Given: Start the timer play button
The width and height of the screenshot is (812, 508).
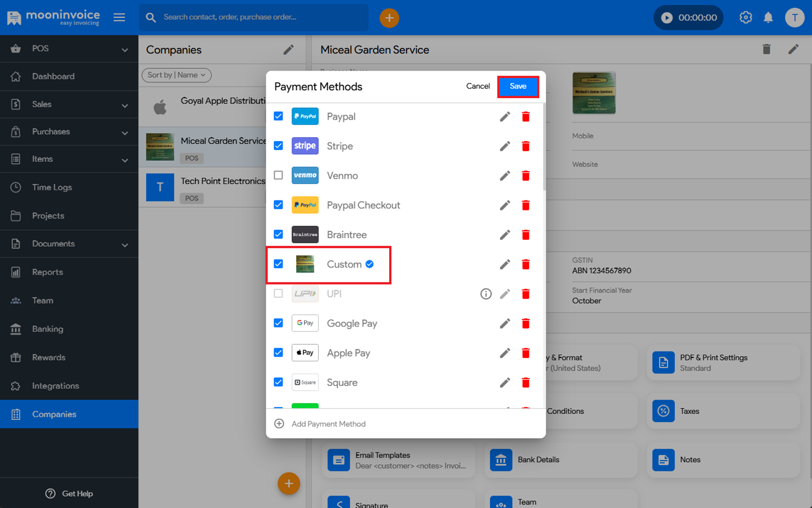Looking at the screenshot, I should [667, 17].
